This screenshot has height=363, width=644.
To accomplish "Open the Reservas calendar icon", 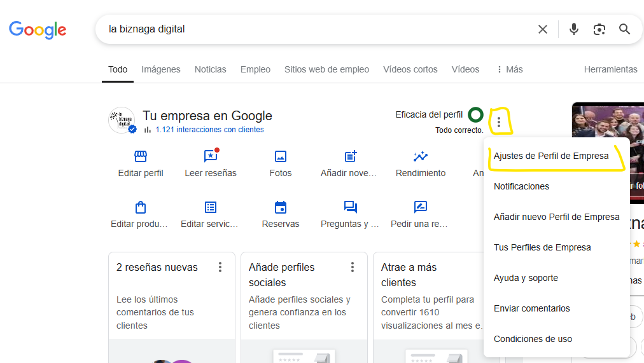I will point(281,207).
